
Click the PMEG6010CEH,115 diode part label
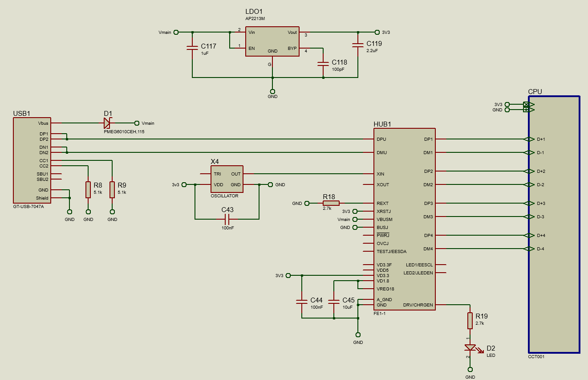point(124,132)
